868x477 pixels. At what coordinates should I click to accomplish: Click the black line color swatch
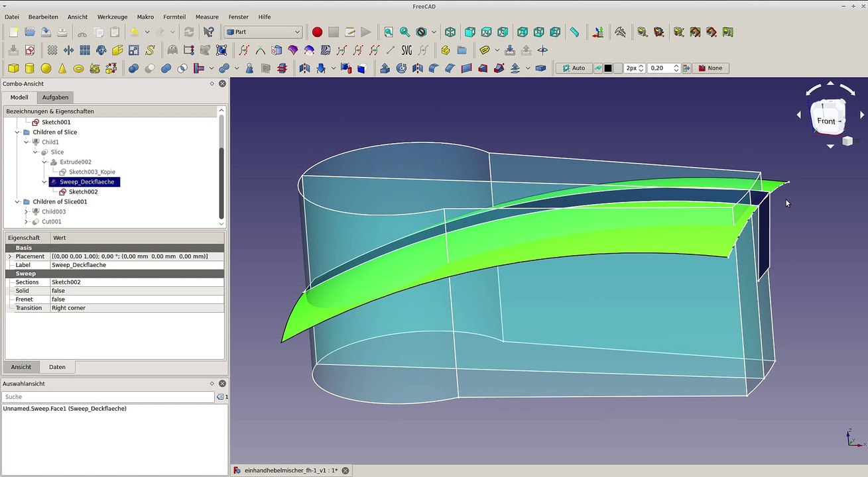coord(607,68)
